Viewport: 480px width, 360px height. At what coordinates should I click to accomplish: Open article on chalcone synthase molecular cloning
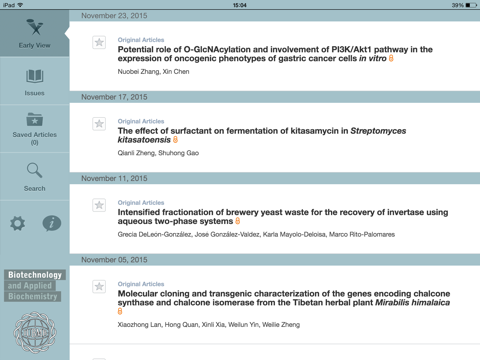coord(284,298)
